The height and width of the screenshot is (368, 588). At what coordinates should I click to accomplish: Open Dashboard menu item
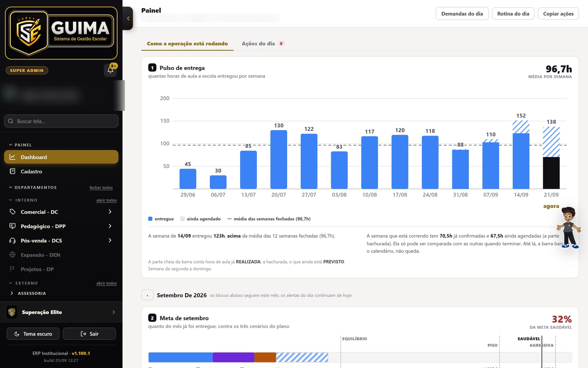(61, 157)
